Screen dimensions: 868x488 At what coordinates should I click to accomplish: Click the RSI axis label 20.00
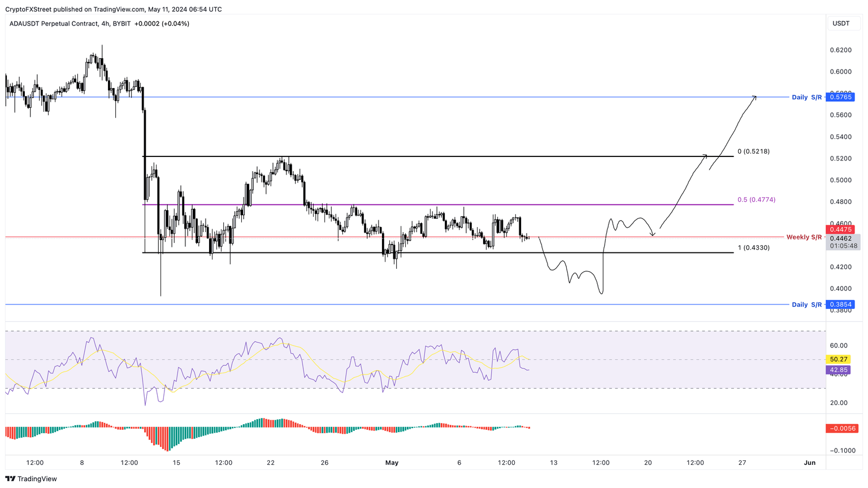839,403
